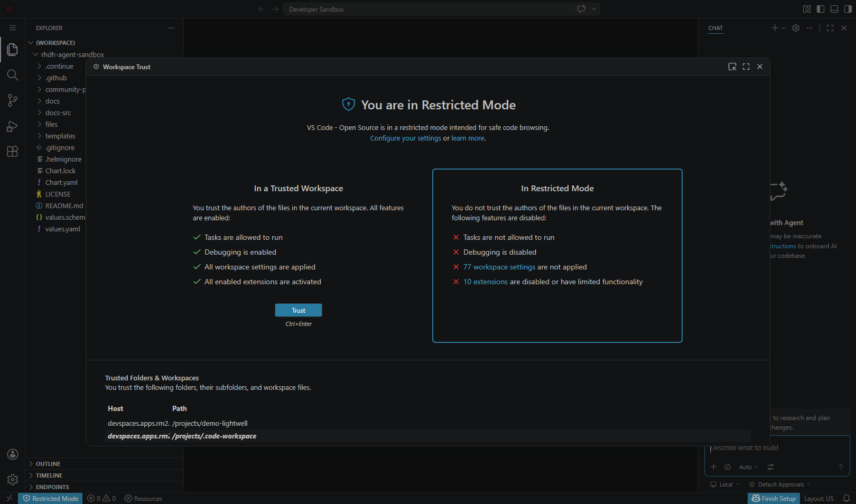This screenshot has width=856, height=504.
Task: Open the Manage gear in activity bar
Action: [13, 480]
